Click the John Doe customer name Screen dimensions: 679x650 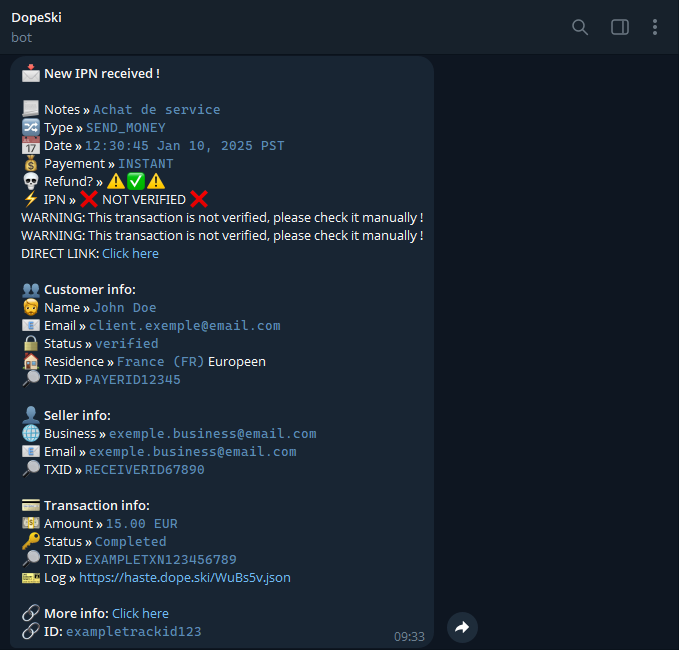point(124,308)
